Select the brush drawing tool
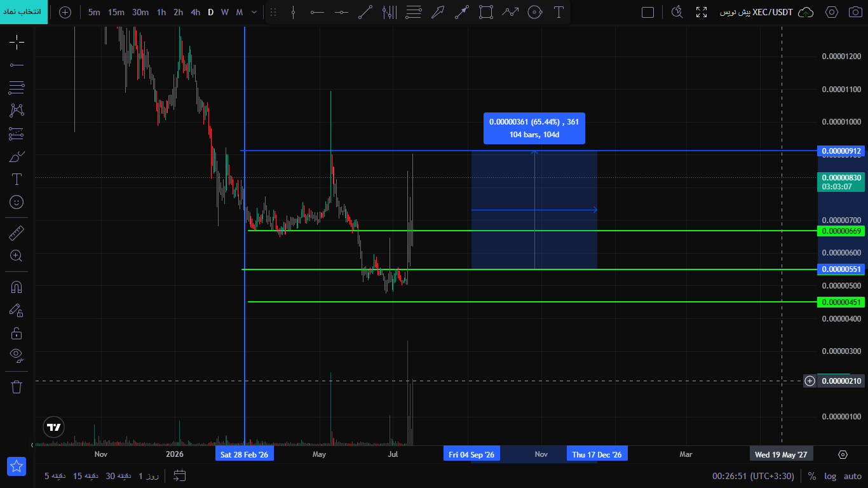868x488 pixels. pos(17,156)
